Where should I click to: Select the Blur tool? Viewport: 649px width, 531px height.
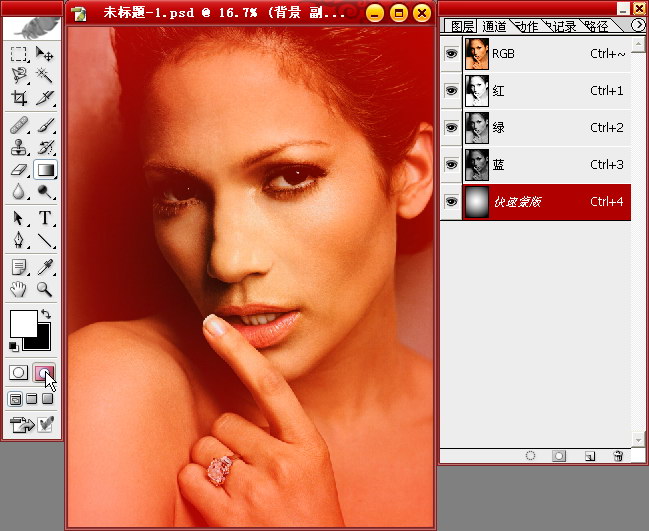tap(18, 192)
